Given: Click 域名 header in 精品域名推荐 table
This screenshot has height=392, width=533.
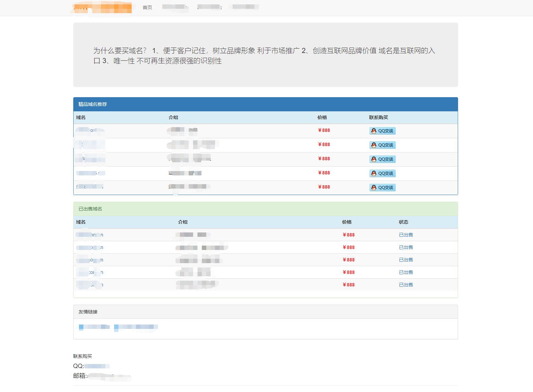Looking at the screenshot, I should 81,117.
